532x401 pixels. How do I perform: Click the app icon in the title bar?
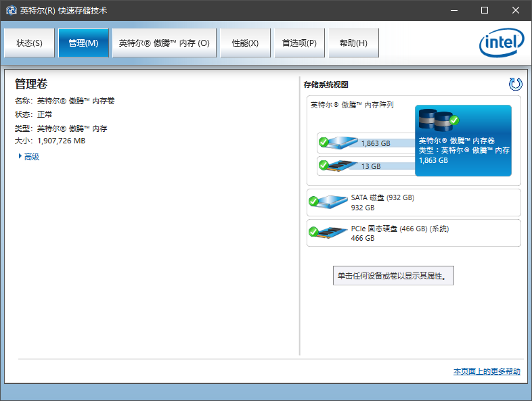12,10
